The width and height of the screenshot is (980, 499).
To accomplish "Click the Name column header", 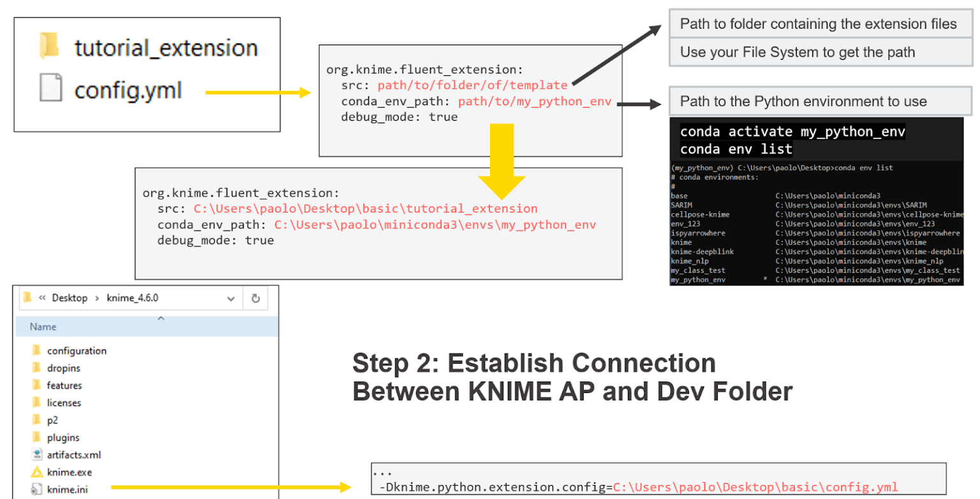I will [x=147, y=326].
